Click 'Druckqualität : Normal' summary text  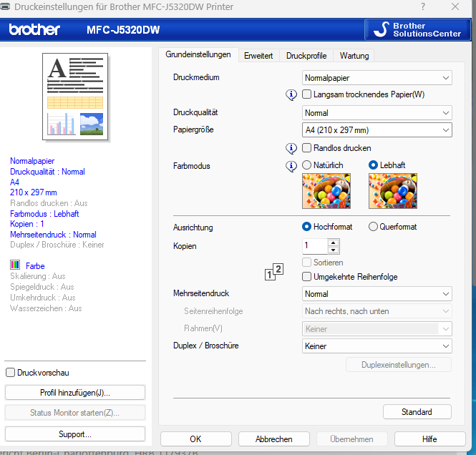tap(47, 172)
